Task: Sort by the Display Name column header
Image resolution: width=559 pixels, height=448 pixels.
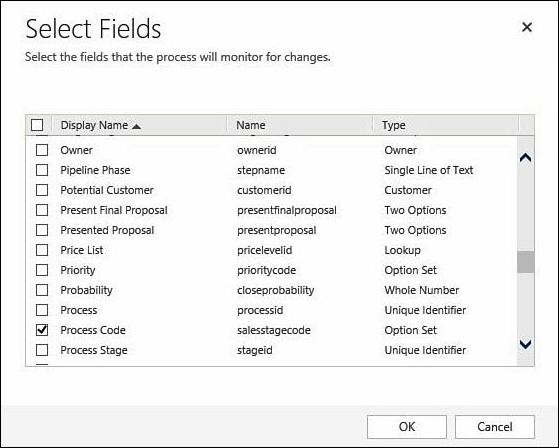Action: point(94,125)
